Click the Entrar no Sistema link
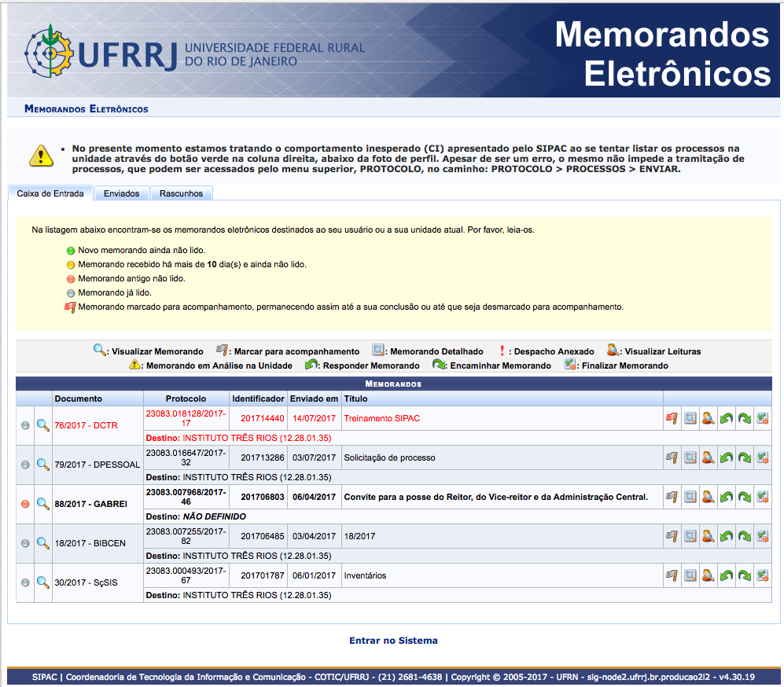The image size is (784, 687). click(x=393, y=641)
